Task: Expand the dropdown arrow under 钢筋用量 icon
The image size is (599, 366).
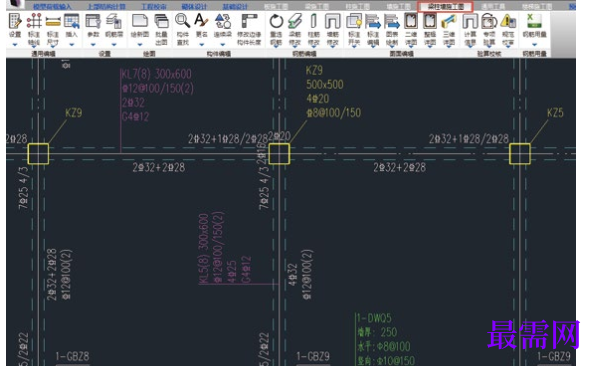Action: (534, 45)
